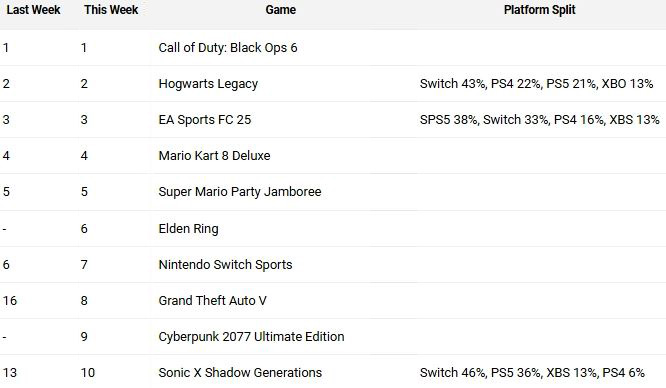The height and width of the screenshot is (388, 666).
Task: Select Nintendo Switch Sports entry
Action: [226, 265]
